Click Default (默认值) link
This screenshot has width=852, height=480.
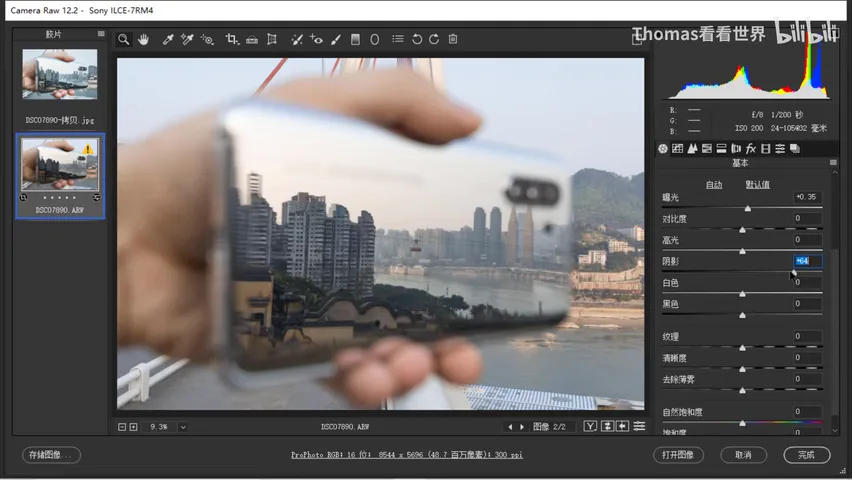757,185
